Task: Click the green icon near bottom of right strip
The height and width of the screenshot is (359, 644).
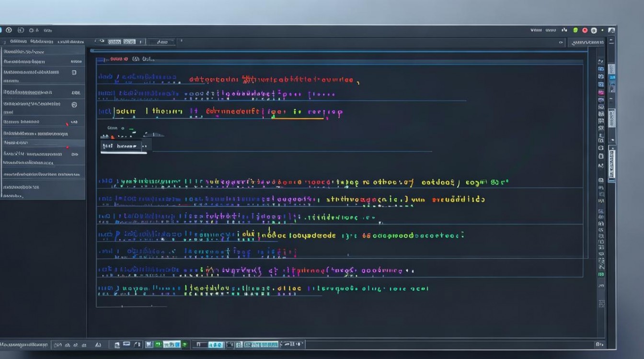Action: click(601, 274)
